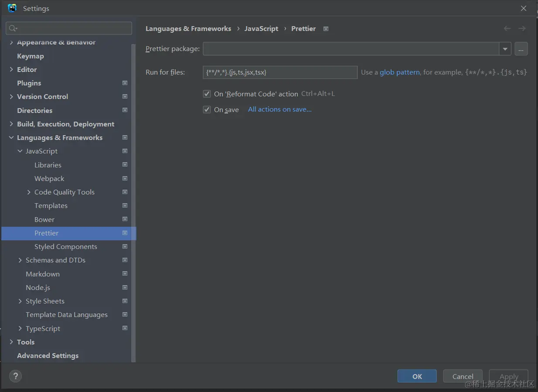Screen dimensions: 538x392
Task: Click project-level icon next to Directories
Action: [x=125, y=110]
